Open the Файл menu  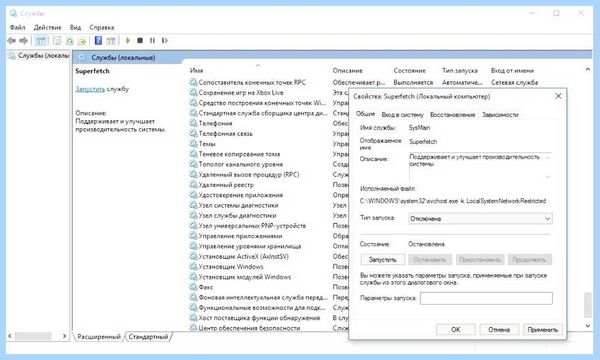pyautogui.click(x=18, y=28)
